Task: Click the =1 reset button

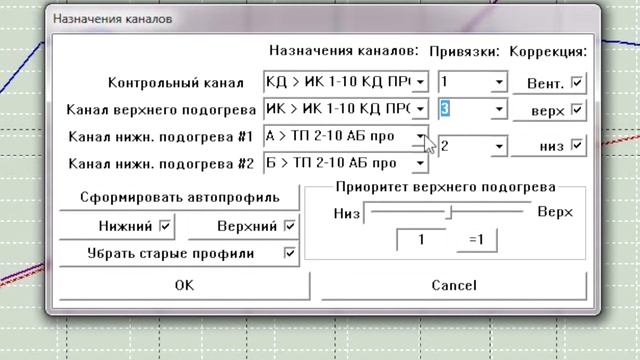Action: tap(476, 240)
